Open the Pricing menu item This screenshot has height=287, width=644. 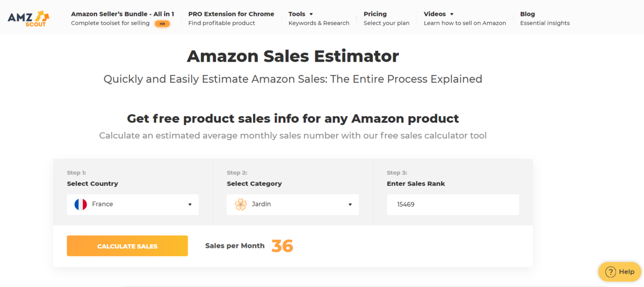tap(375, 14)
